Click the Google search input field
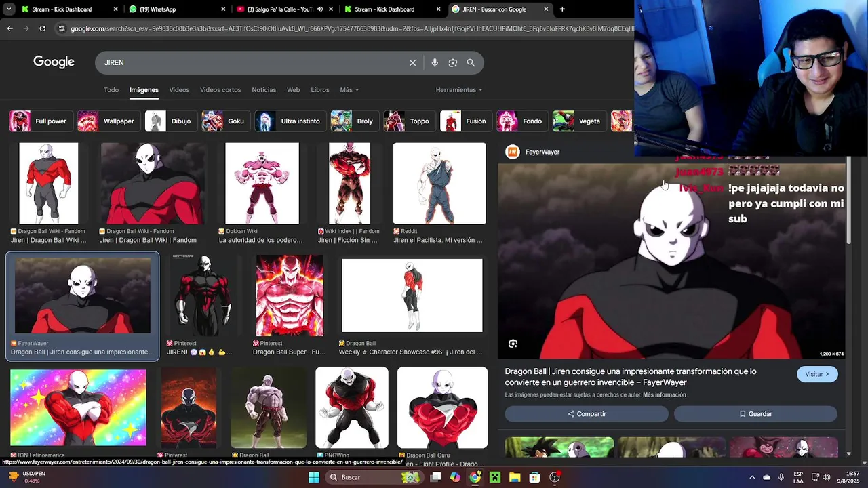This screenshot has width=868, height=488. point(254,62)
